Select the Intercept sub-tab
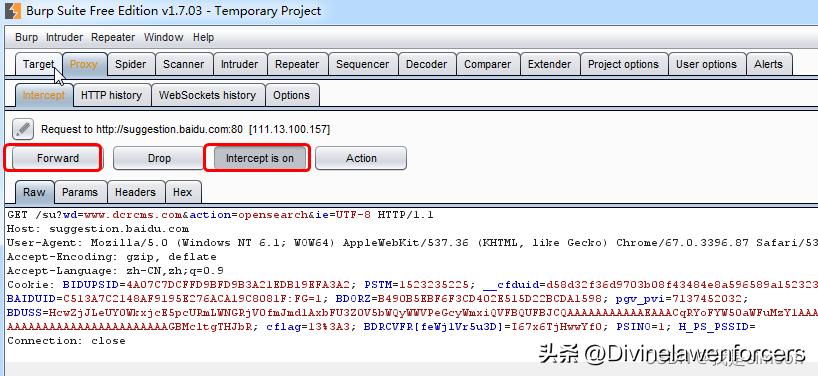 [44, 95]
